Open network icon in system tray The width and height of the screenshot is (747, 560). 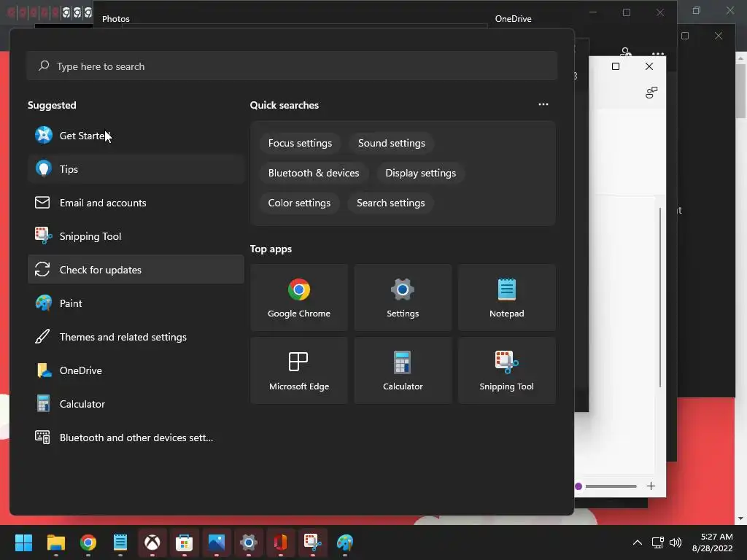pos(658,542)
